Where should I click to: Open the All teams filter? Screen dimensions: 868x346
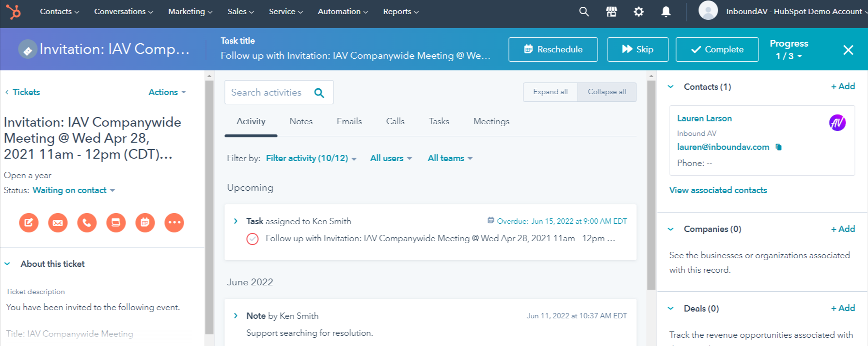click(450, 158)
